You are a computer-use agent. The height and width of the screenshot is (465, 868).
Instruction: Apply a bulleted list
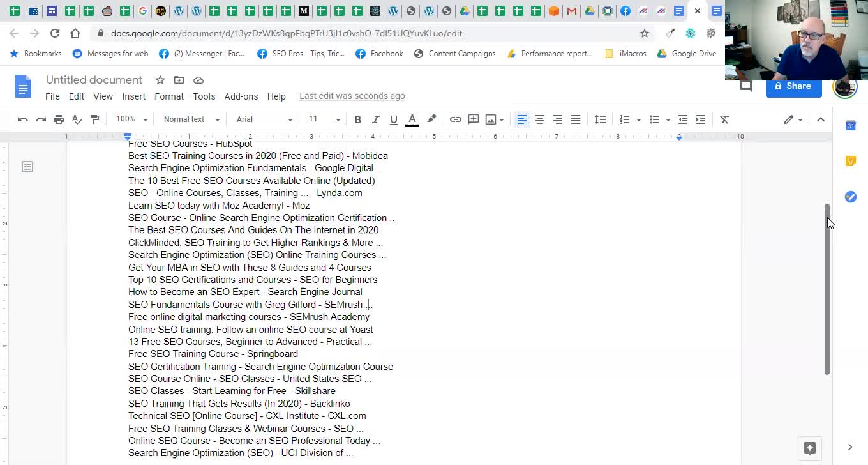pos(654,119)
